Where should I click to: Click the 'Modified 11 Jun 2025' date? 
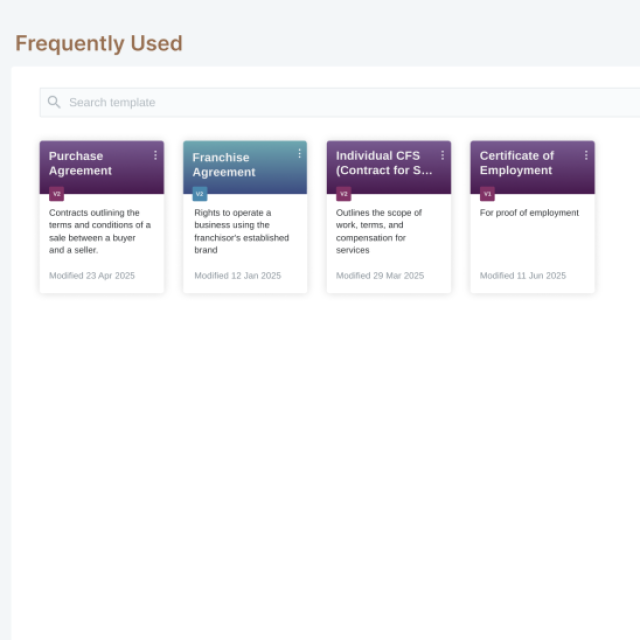(x=522, y=275)
